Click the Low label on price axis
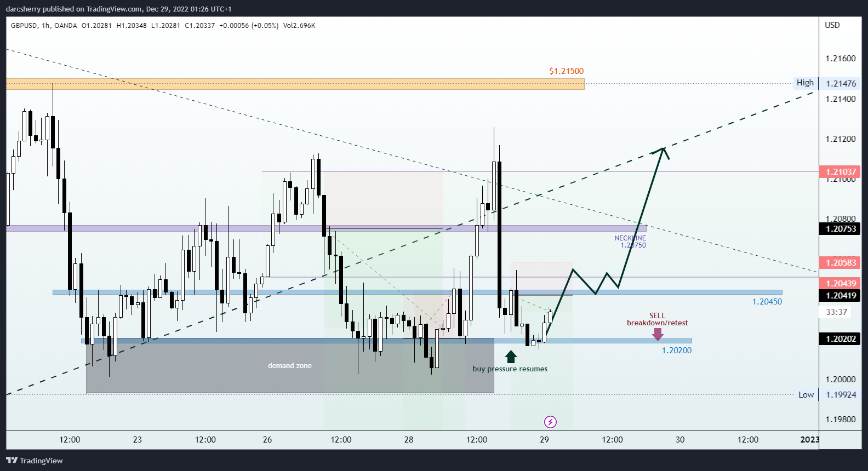The image size is (868, 471). click(x=806, y=394)
